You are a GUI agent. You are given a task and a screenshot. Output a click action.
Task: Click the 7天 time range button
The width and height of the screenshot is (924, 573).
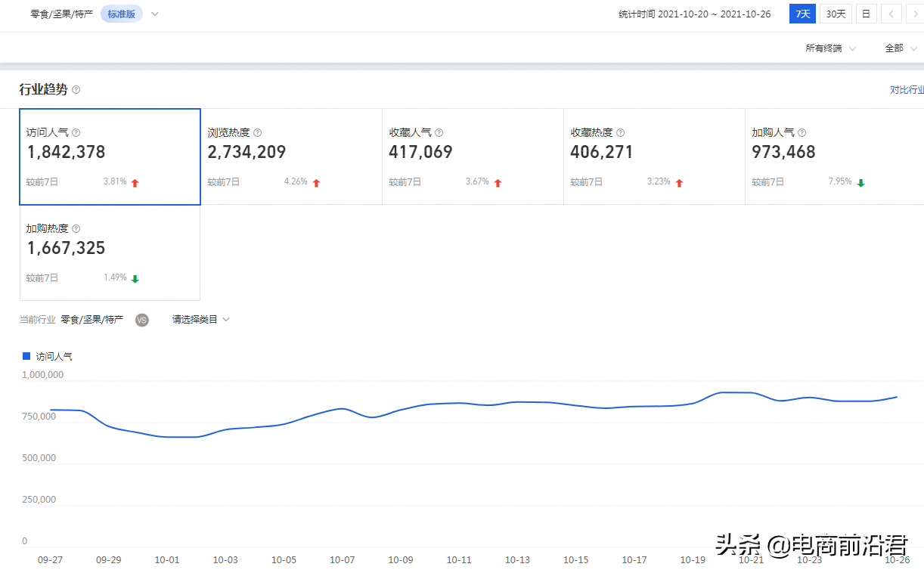point(802,14)
